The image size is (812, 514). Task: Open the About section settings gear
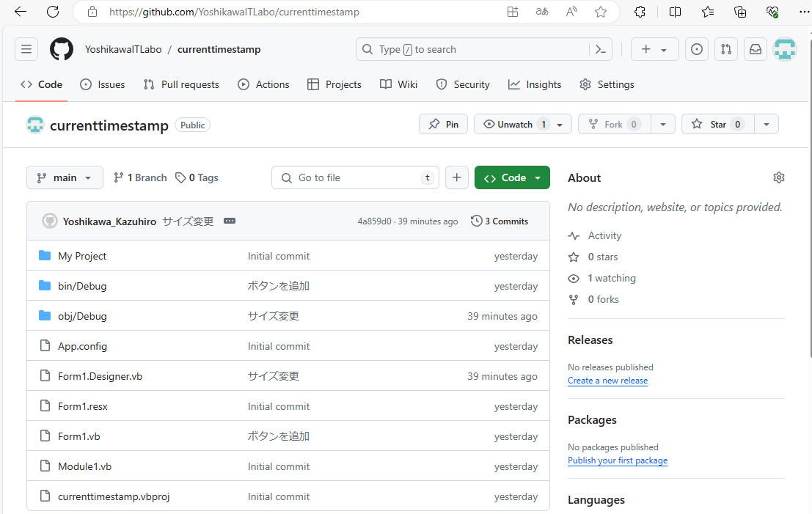point(779,177)
